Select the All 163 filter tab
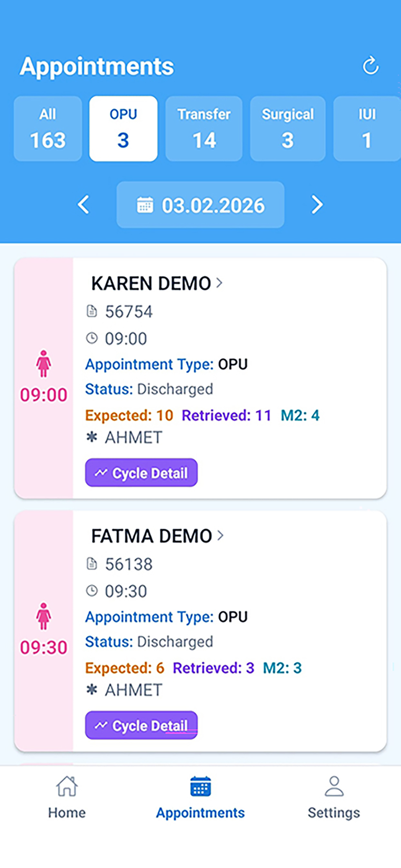 tap(48, 129)
